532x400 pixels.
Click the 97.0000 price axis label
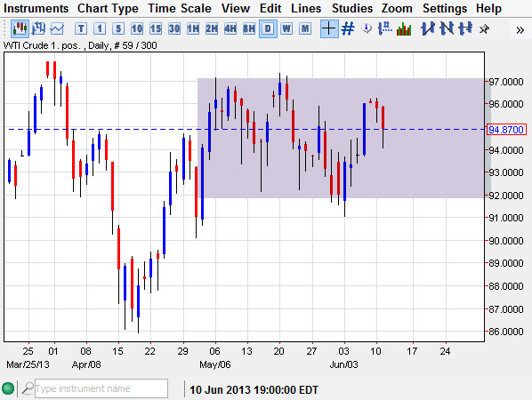point(506,82)
